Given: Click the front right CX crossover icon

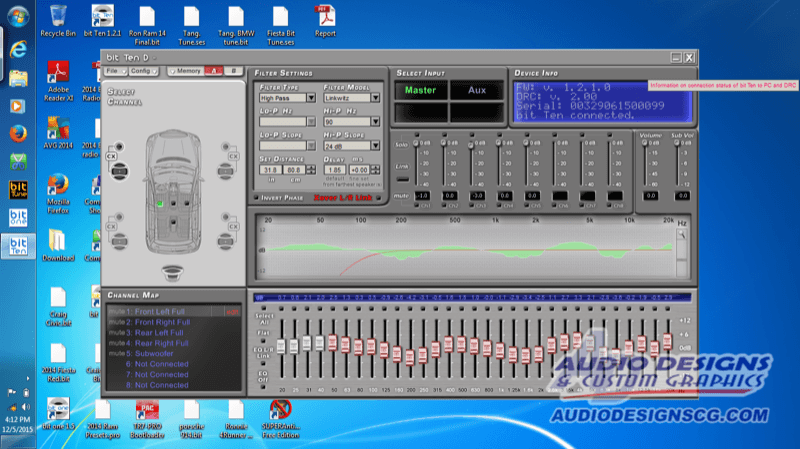Looking at the screenshot, I should click(234, 156).
